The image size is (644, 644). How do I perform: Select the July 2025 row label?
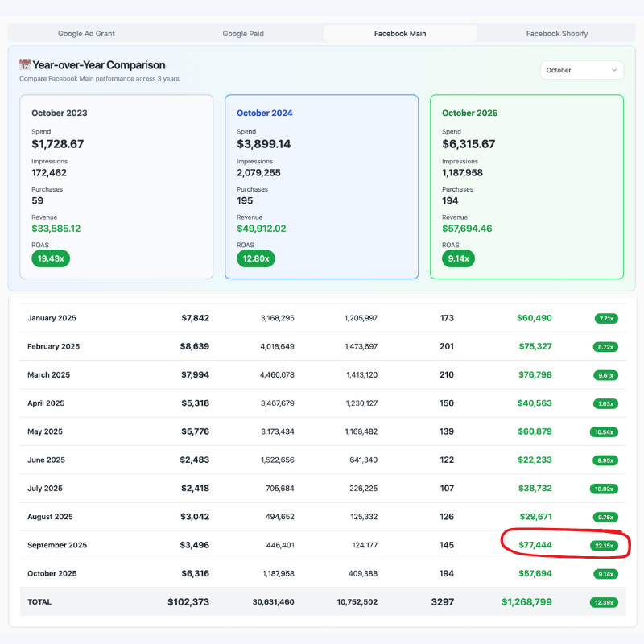pos(45,489)
